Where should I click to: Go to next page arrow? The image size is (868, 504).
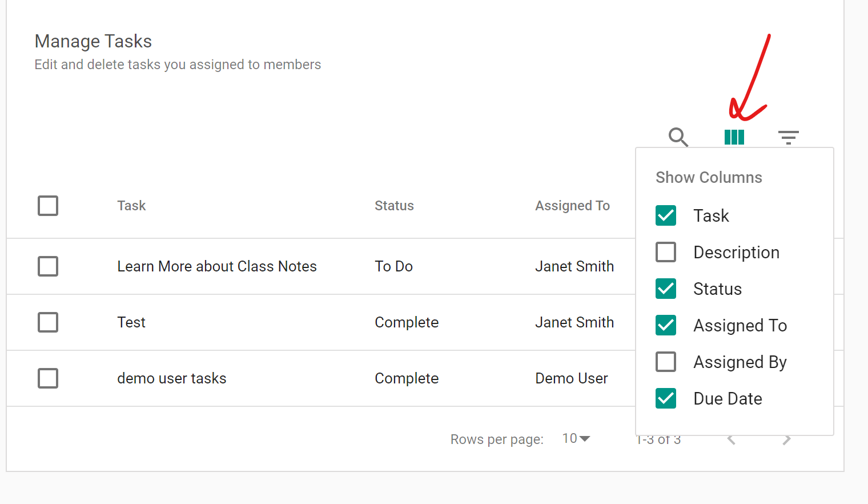pyautogui.click(x=786, y=439)
